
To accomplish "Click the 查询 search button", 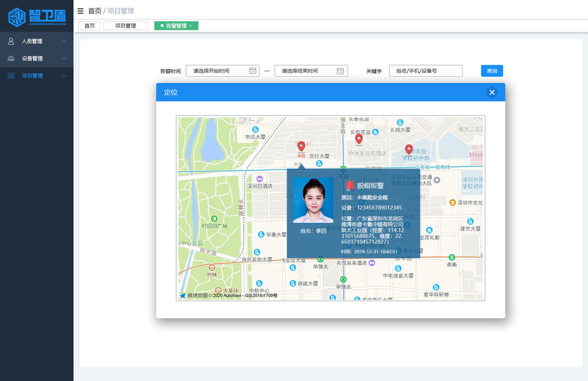I will pyautogui.click(x=492, y=71).
